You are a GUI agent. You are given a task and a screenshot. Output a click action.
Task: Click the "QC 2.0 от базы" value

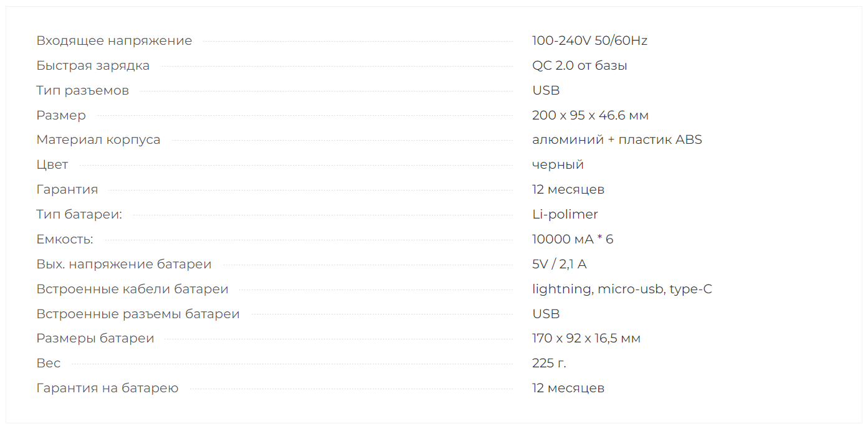pos(579,66)
